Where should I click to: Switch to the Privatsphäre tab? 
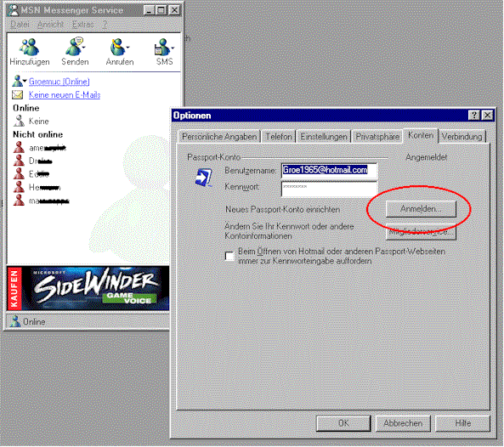377,137
